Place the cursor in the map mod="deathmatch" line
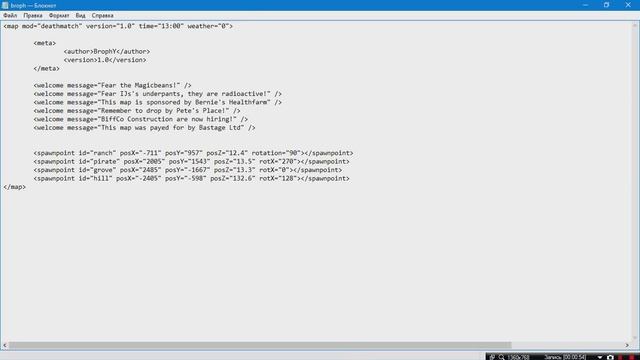This screenshot has width=640, height=360. (118, 26)
